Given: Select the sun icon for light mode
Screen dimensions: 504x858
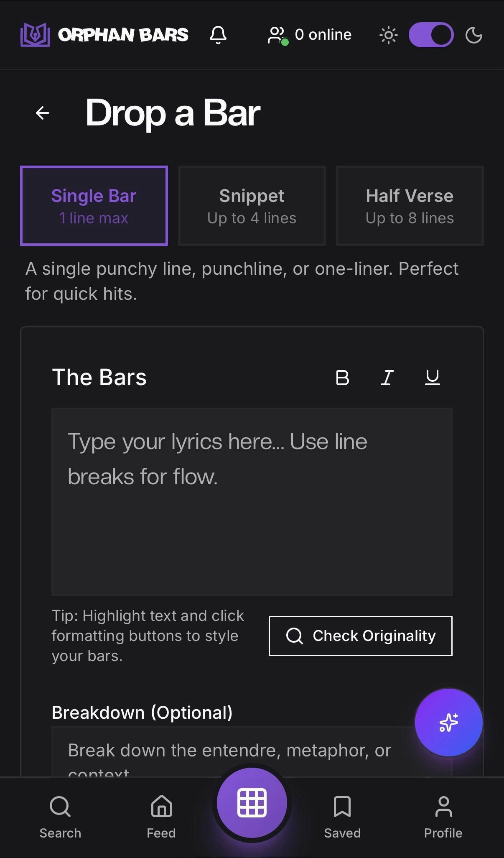Looking at the screenshot, I should pyautogui.click(x=388, y=35).
